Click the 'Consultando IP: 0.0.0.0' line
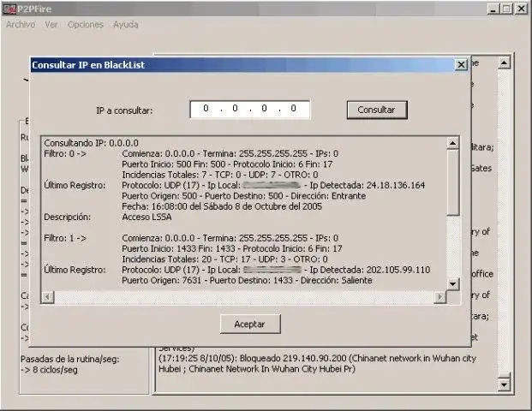This screenshot has width=532, height=411. 92,143
